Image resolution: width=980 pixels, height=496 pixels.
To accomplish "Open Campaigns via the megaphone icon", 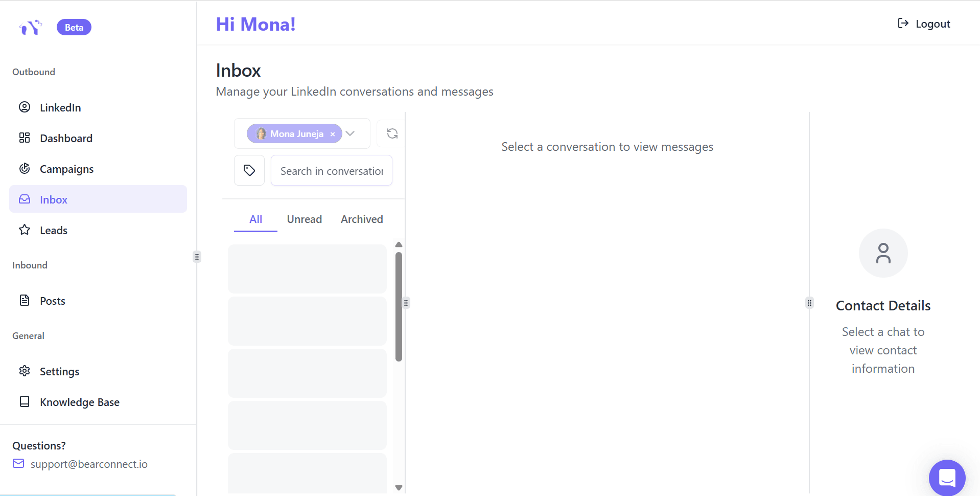I will [x=24, y=168].
